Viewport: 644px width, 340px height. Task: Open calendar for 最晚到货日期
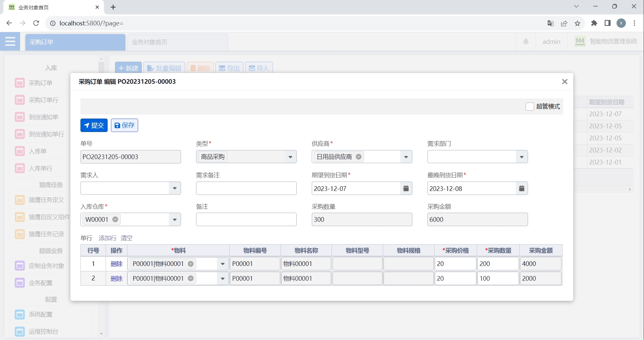tap(522, 188)
